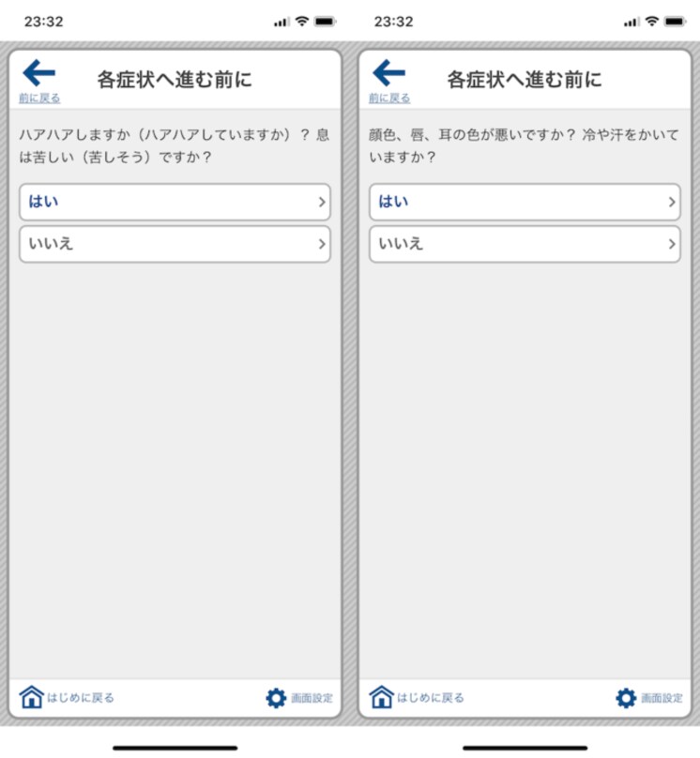The width and height of the screenshot is (700, 758).
Task: Click 前に戻る link on right screen
Action: point(389,99)
